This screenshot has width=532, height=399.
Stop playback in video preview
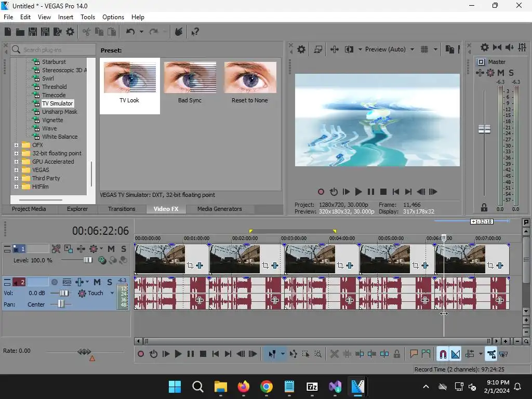point(383,192)
